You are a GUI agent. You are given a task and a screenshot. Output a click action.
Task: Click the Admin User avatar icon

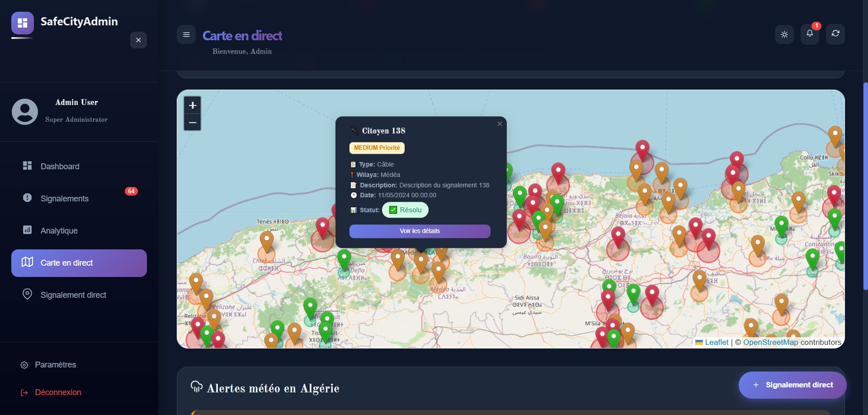coord(25,112)
